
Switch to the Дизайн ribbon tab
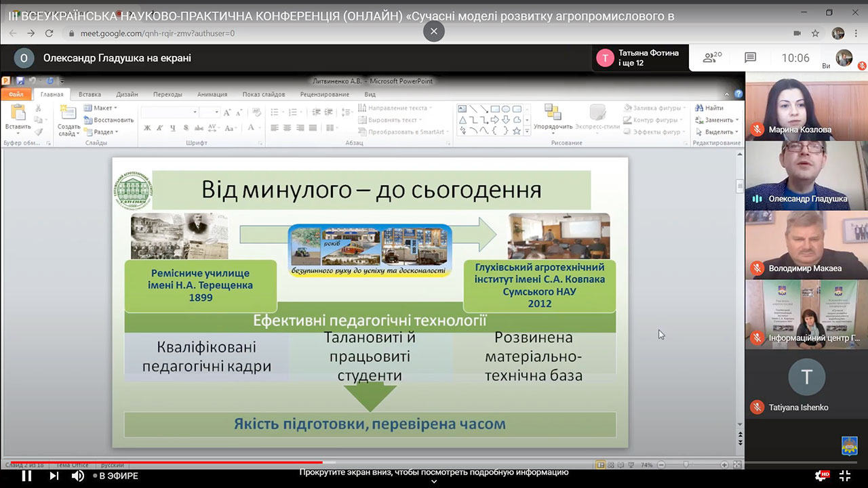tap(127, 94)
